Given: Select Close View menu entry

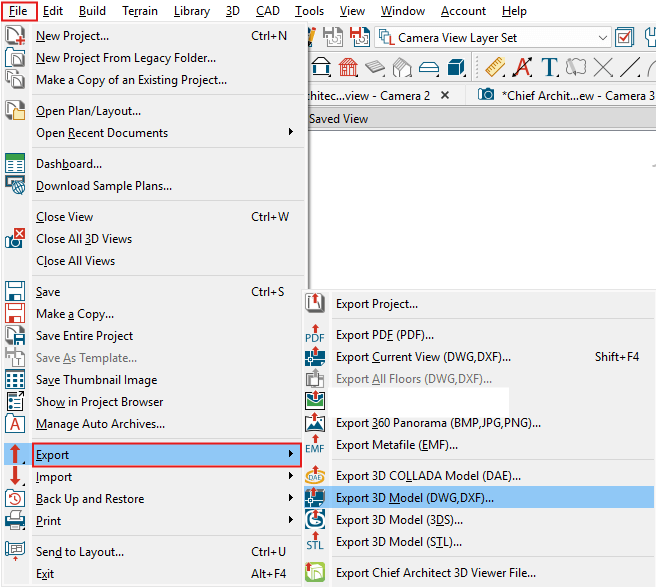Looking at the screenshot, I should (x=168, y=217).
